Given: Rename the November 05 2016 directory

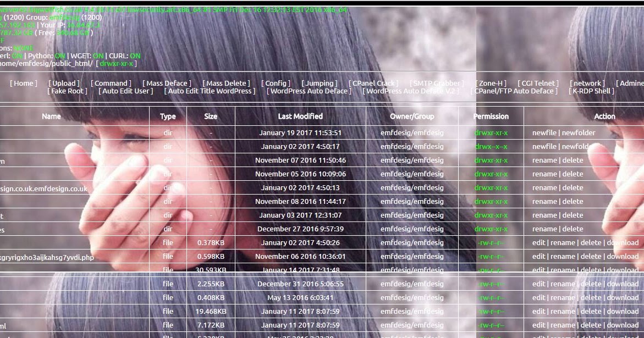Looking at the screenshot, I should [x=544, y=174].
